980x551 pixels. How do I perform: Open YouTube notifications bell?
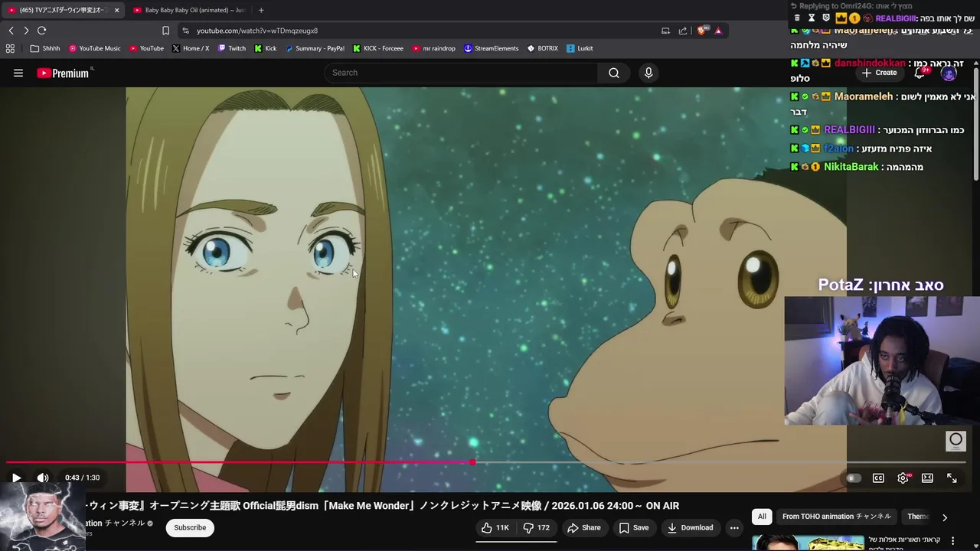pos(920,73)
